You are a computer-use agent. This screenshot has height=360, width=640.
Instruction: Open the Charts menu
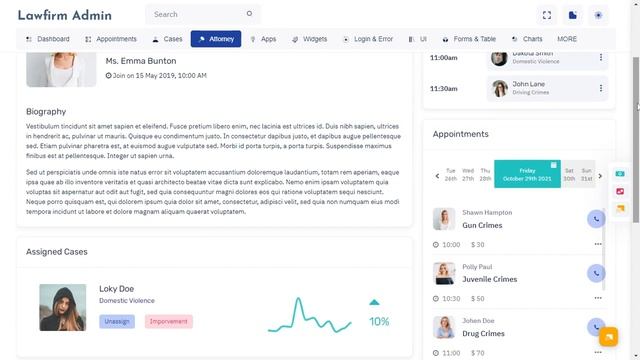pyautogui.click(x=527, y=39)
